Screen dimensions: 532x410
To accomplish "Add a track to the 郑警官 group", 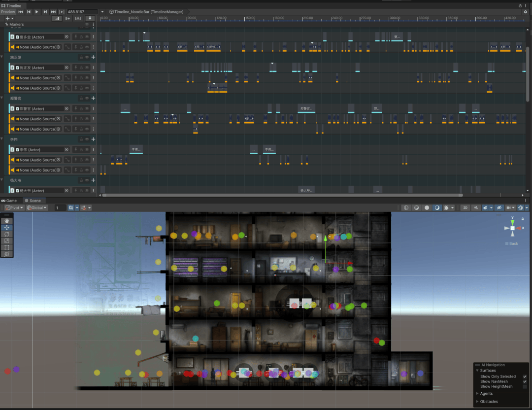I will tap(93, 99).
